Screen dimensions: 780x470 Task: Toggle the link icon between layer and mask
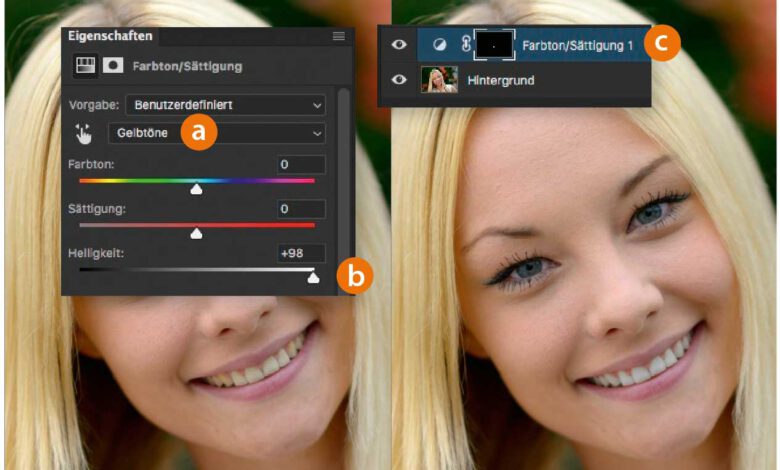(466, 45)
